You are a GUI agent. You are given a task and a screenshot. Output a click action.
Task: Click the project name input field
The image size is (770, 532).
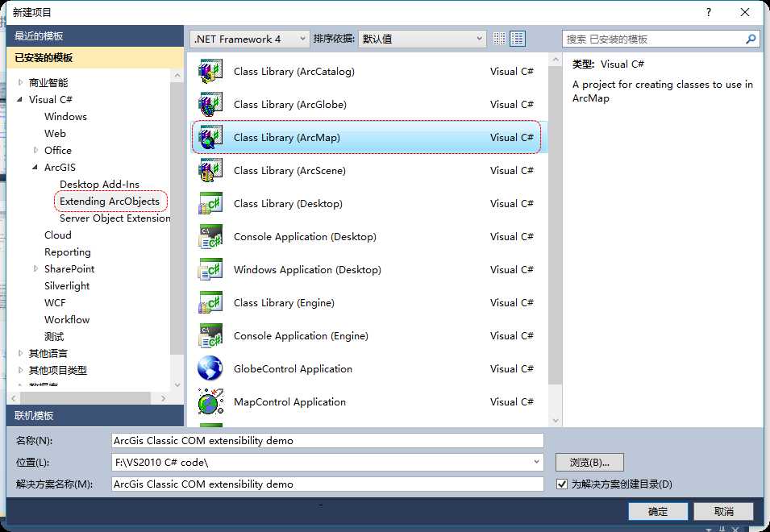tap(327, 441)
